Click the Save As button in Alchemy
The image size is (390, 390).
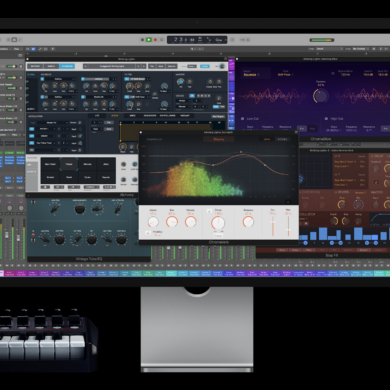(171, 66)
